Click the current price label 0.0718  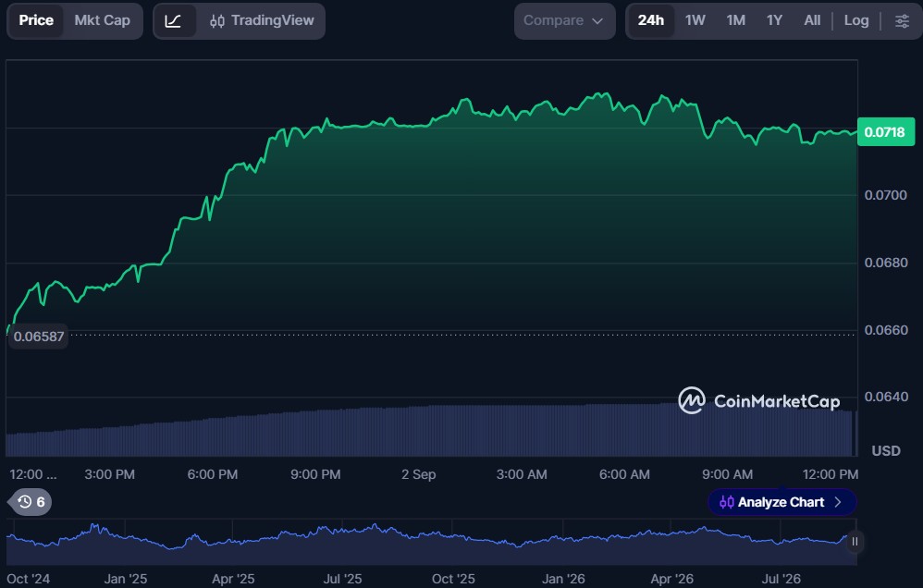point(885,132)
